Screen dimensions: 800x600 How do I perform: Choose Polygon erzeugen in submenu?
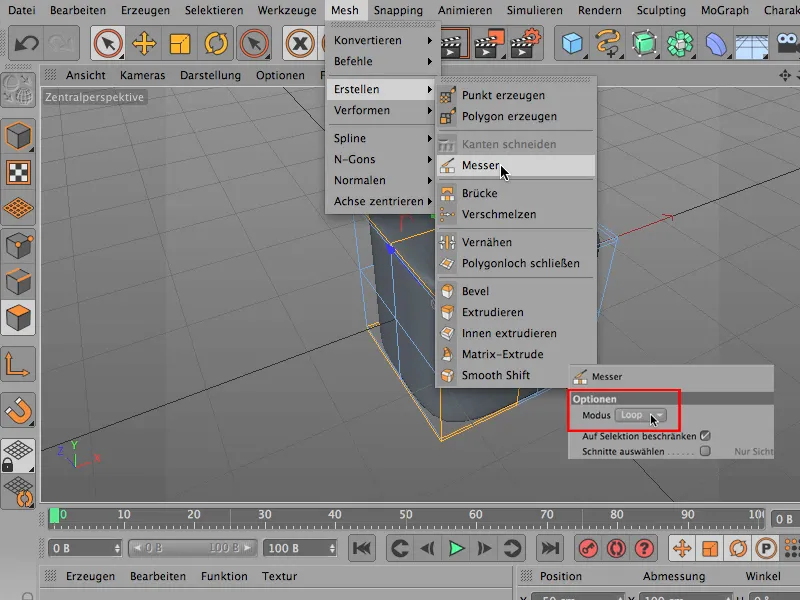(515, 116)
